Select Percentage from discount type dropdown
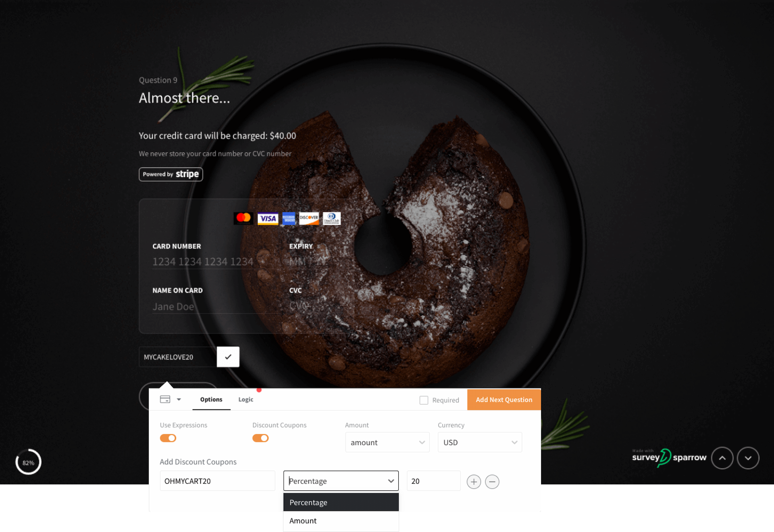The image size is (774, 532). pyautogui.click(x=339, y=503)
